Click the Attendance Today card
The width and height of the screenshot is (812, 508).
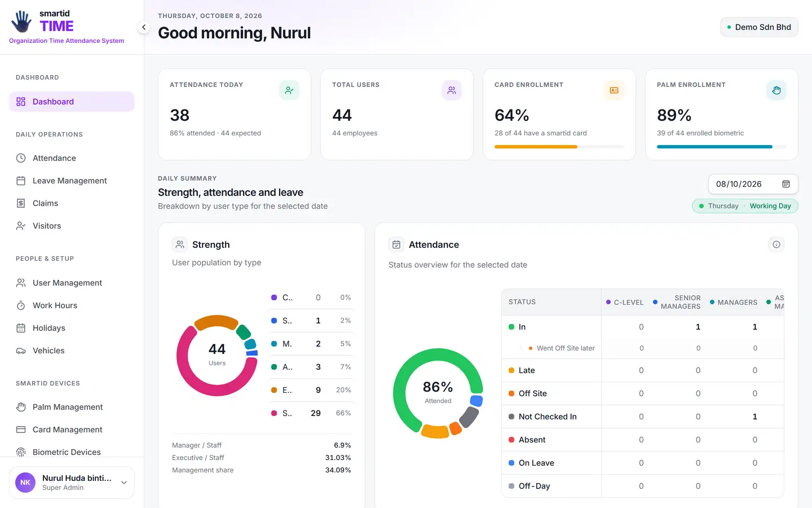235,115
